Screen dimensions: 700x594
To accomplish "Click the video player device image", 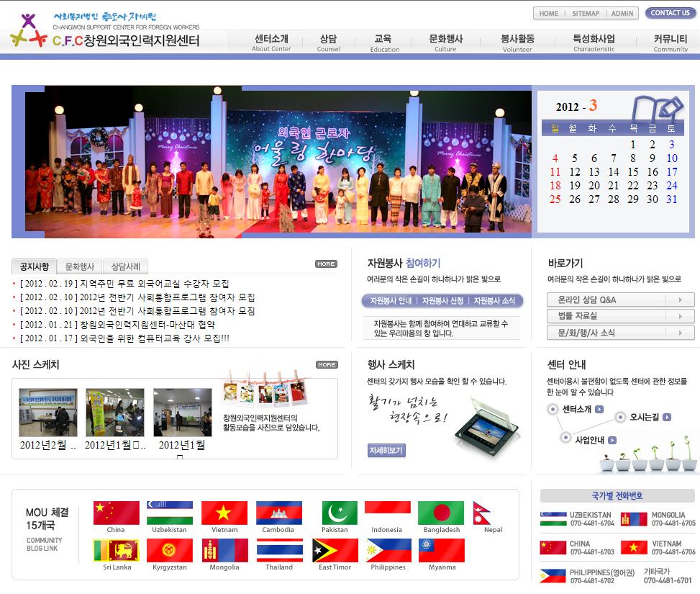I will pos(486,429).
